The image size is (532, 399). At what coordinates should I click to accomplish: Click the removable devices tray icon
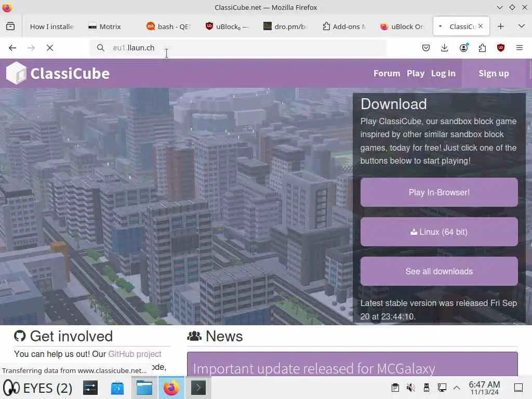426,388
